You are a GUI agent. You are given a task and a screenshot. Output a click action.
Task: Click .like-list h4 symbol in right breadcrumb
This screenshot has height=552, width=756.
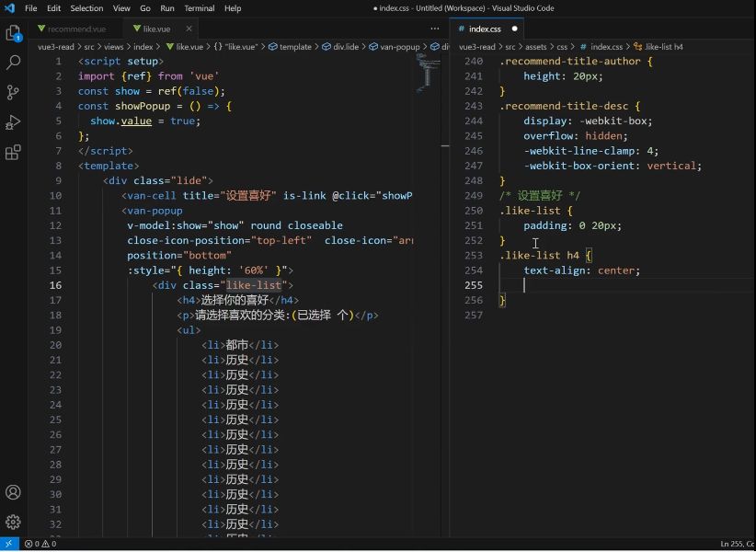coord(659,47)
